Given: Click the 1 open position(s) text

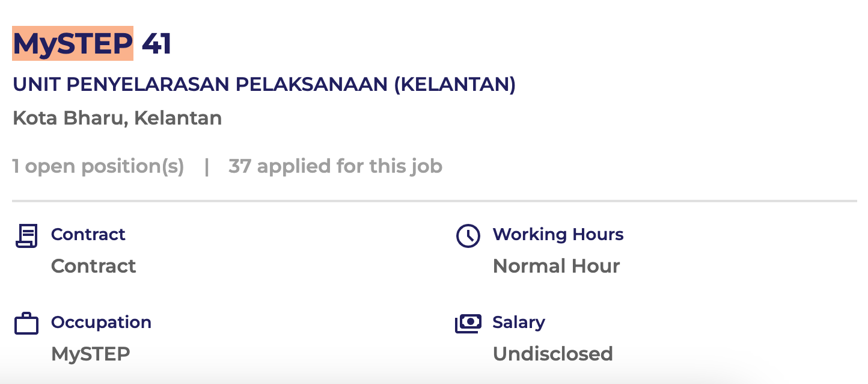Looking at the screenshot, I should [98, 166].
